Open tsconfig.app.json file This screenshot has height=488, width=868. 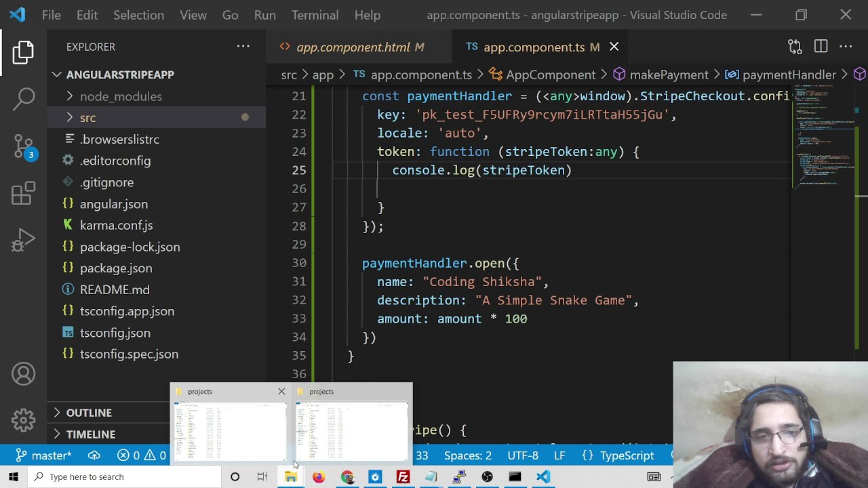127,311
